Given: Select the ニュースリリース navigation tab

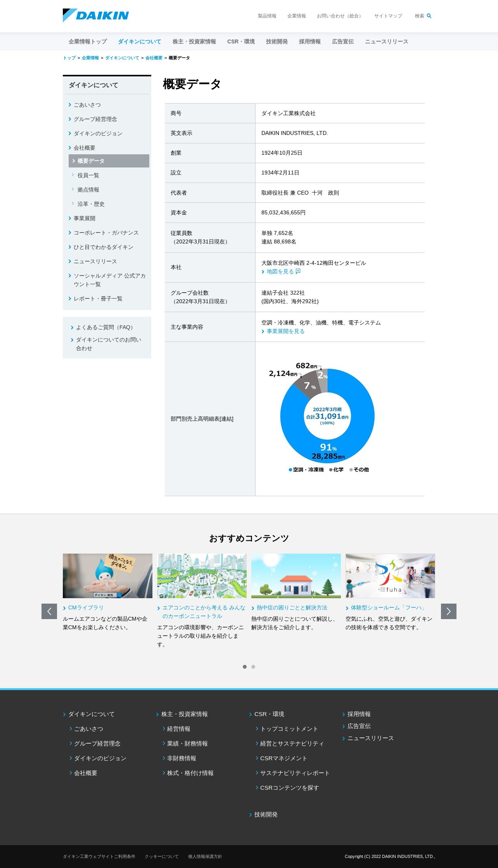Looking at the screenshot, I should [x=387, y=41].
